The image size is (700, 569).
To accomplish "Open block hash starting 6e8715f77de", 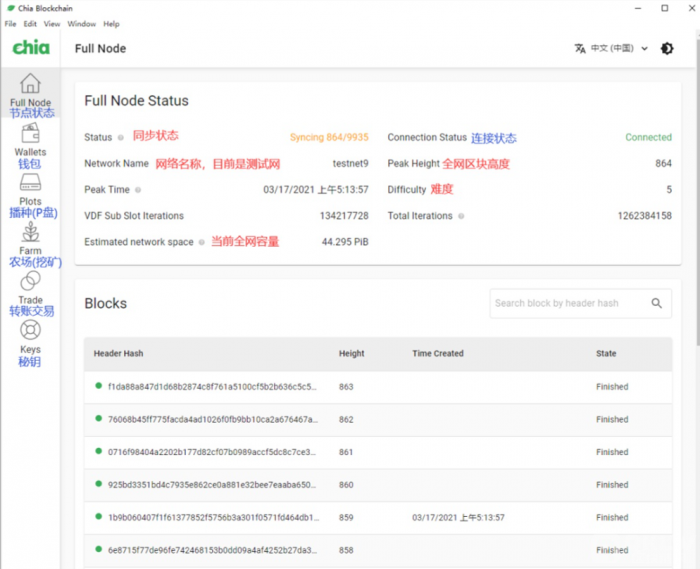I will [x=212, y=550].
